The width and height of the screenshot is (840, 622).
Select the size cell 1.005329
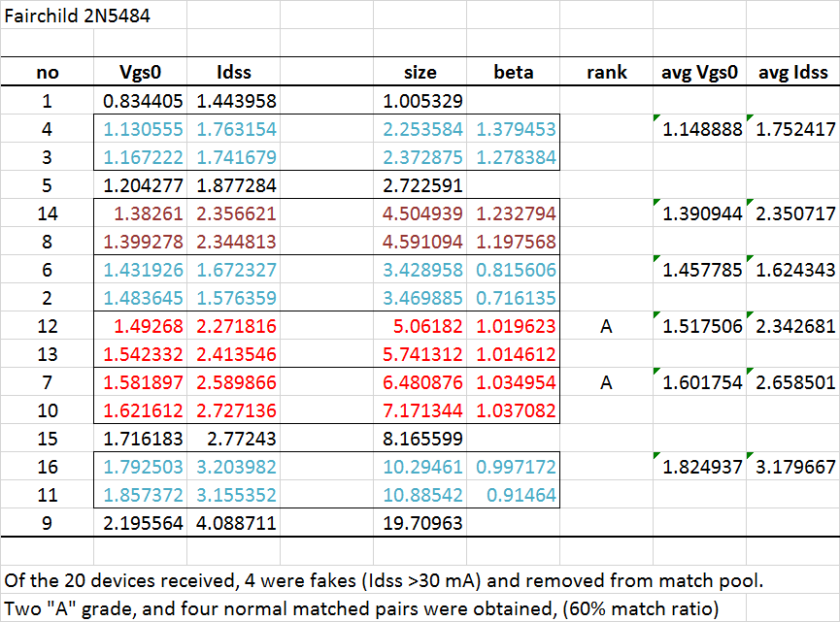(420, 101)
